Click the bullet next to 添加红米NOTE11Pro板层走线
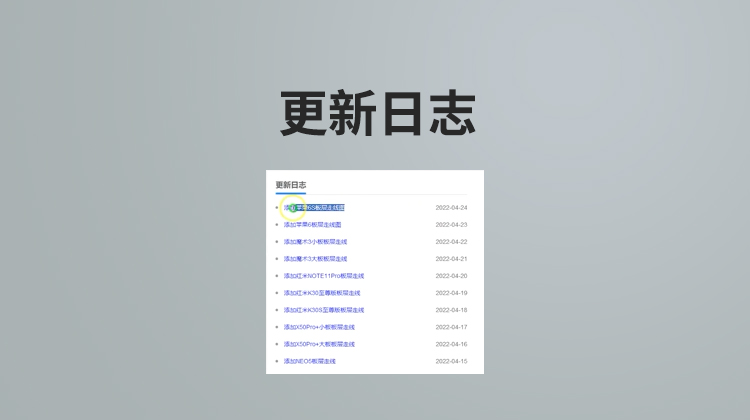This screenshot has width=750, height=420. coord(277,276)
